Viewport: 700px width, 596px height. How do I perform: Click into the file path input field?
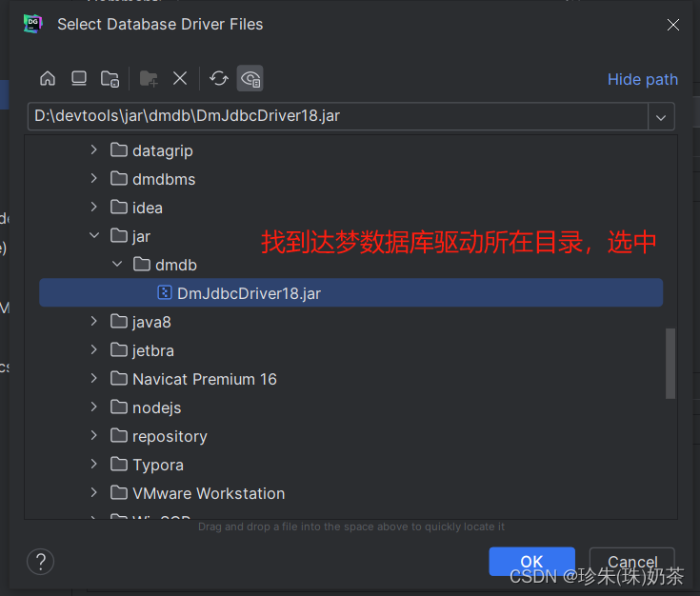pos(338,116)
